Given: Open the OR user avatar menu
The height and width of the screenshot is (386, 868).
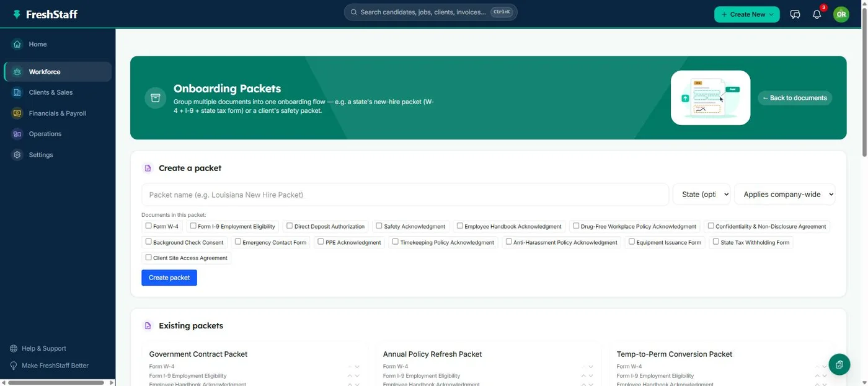Looking at the screenshot, I should 841,14.
